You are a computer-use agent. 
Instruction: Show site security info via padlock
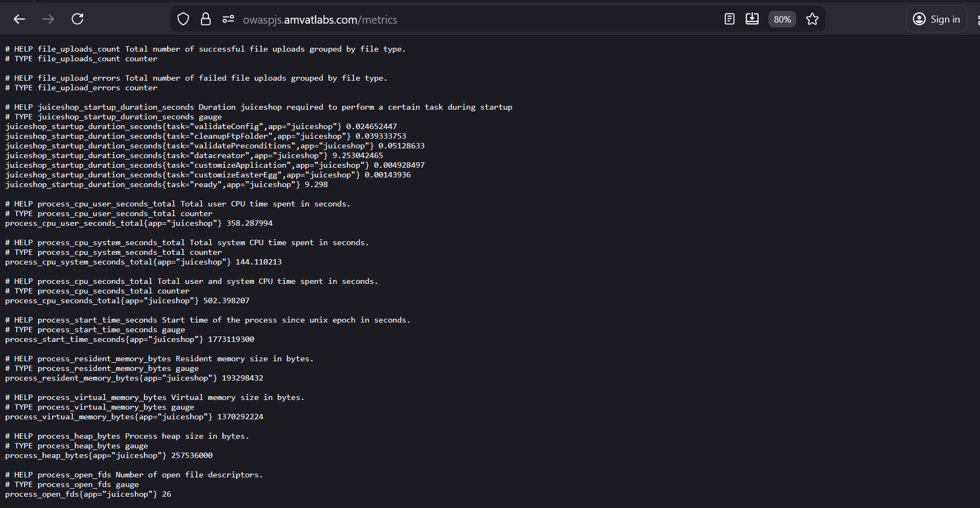coord(205,19)
